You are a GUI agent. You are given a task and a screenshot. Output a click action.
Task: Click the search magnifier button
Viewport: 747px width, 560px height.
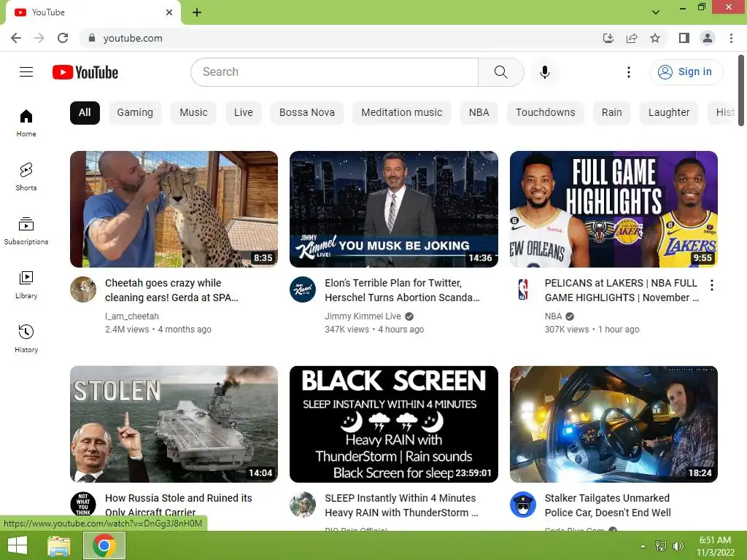(500, 72)
